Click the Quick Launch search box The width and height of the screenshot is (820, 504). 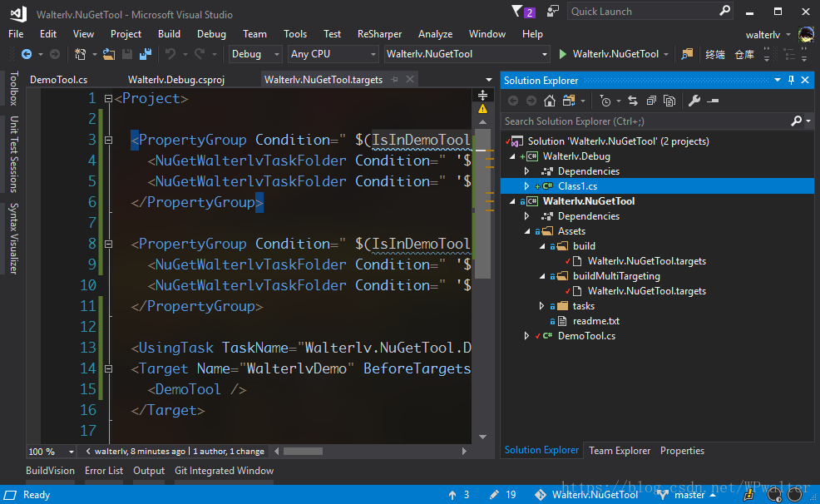(650, 11)
